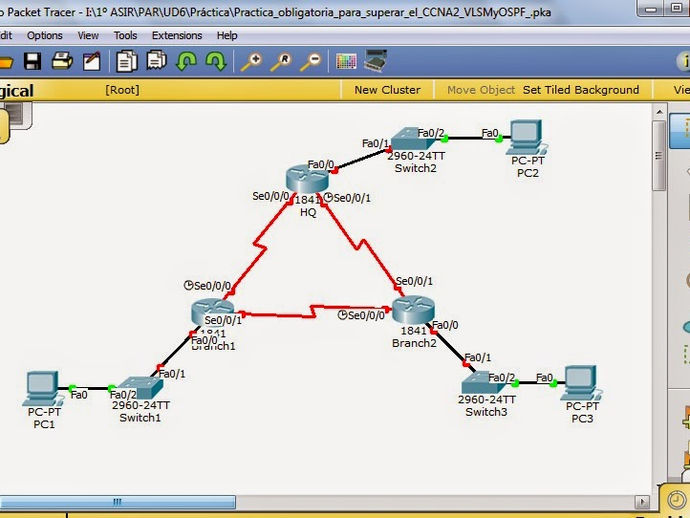Click the Print icon in toolbar
This screenshot has height=518, width=690.
[x=62, y=61]
